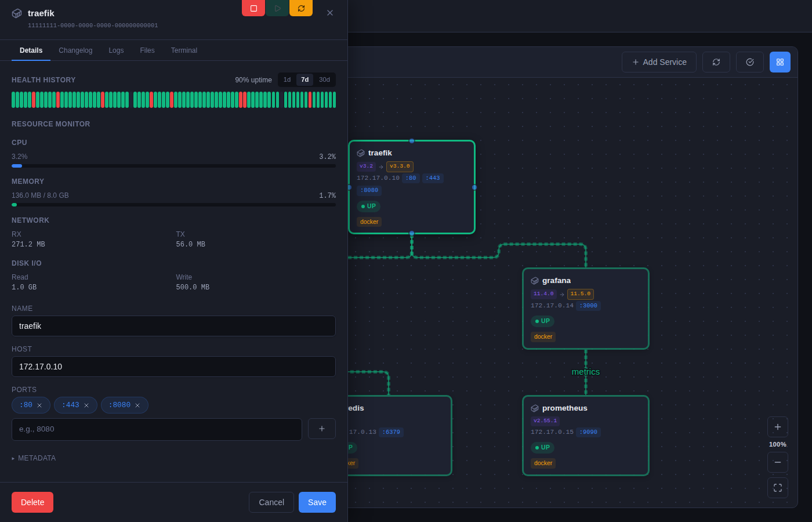Click the Save button
The height and width of the screenshot is (522, 812).
point(317,502)
